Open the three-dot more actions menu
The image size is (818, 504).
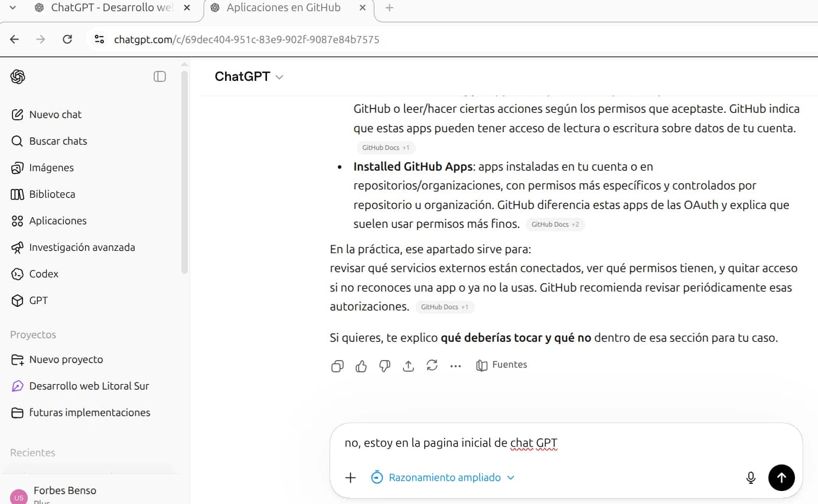455,366
